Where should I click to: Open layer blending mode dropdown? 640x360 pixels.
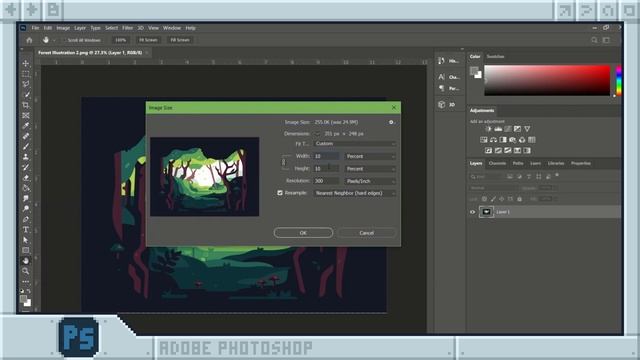click(x=494, y=188)
